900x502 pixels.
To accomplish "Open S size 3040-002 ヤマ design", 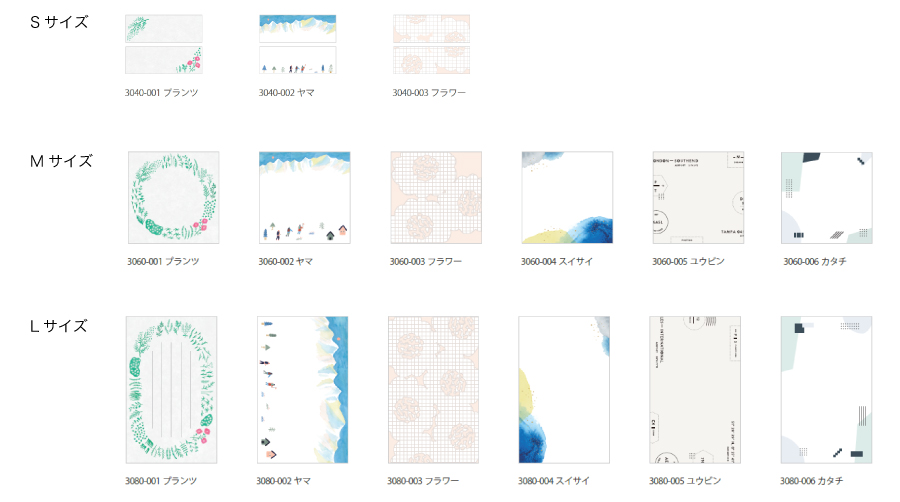I will point(297,44).
